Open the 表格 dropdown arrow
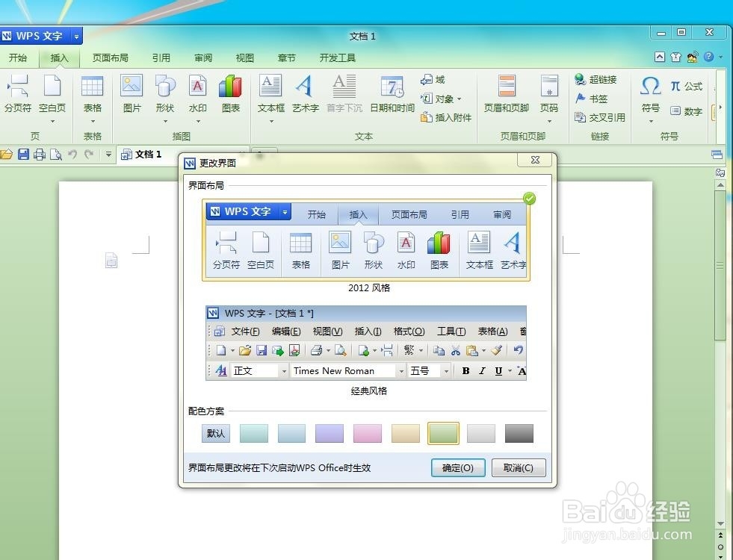Image resolution: width=733 pixels, height=560 pixels. pyautogui.click(x=92, y=119)
